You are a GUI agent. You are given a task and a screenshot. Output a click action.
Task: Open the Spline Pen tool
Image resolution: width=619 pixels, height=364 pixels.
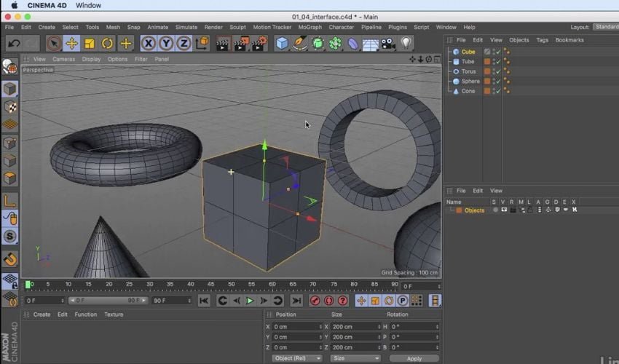tap(300, 43)
